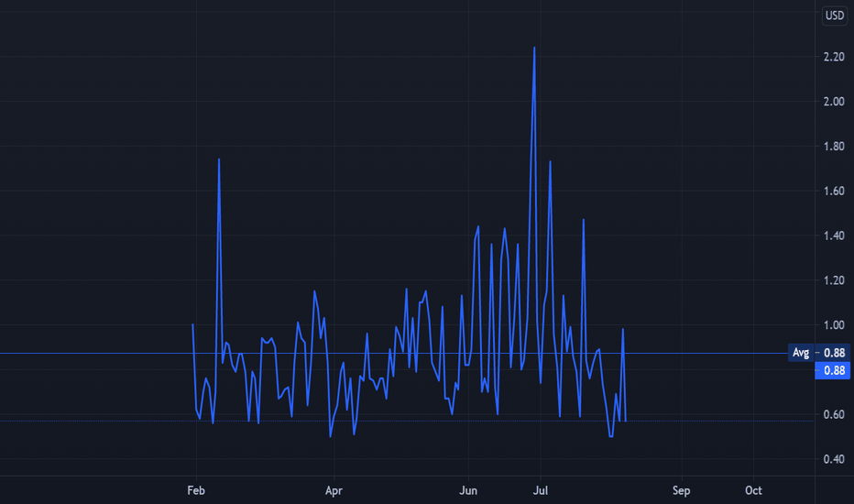
Task: Click the 1.20 price axis label
Action: pyautogui.click(x=834, y=280)
